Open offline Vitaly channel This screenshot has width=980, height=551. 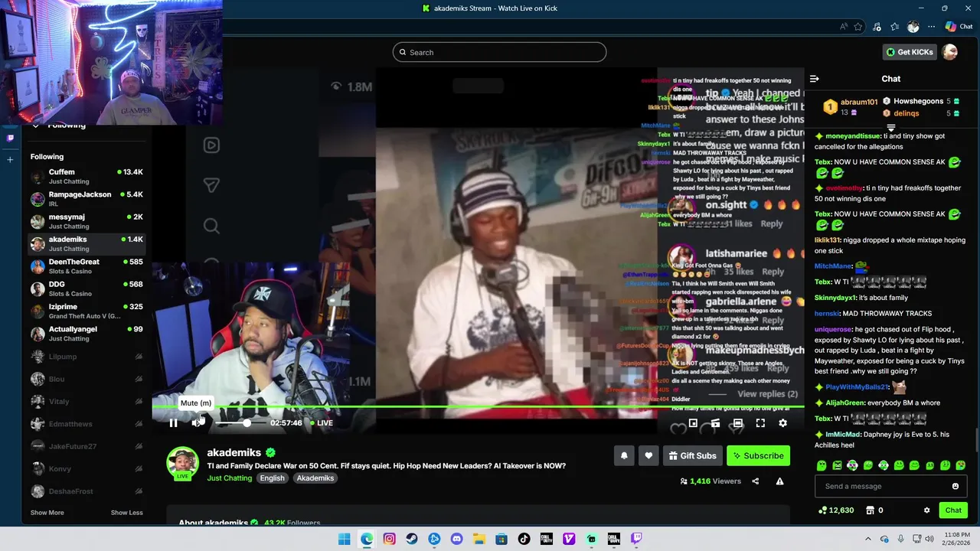tap(87, 401)
